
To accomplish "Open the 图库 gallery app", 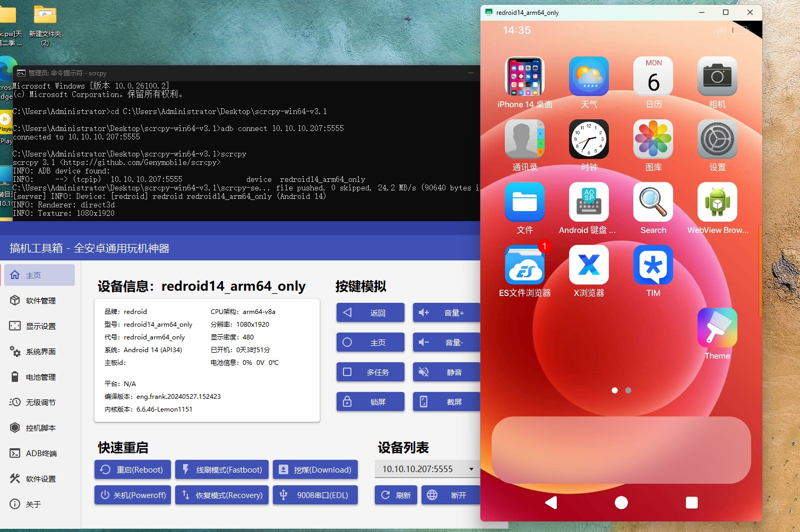I will [x=653, y=139].
